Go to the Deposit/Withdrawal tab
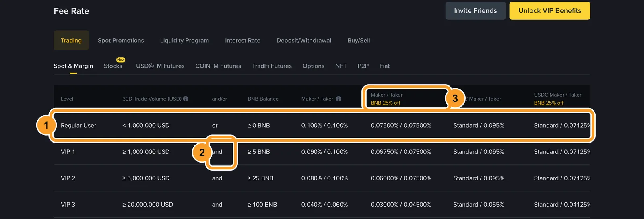Screen dimensions: 644x219 click(304, 40)
